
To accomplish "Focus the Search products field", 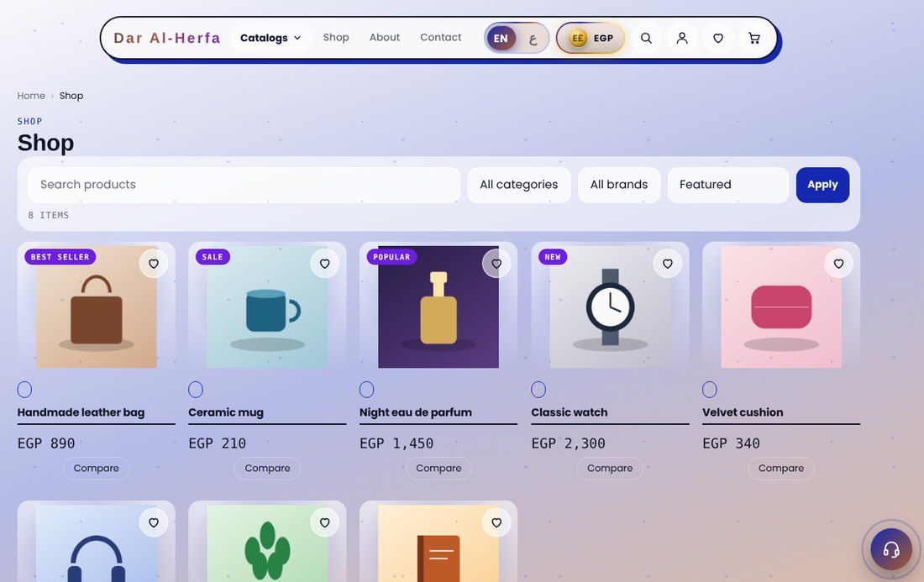I will pos(244,185).
